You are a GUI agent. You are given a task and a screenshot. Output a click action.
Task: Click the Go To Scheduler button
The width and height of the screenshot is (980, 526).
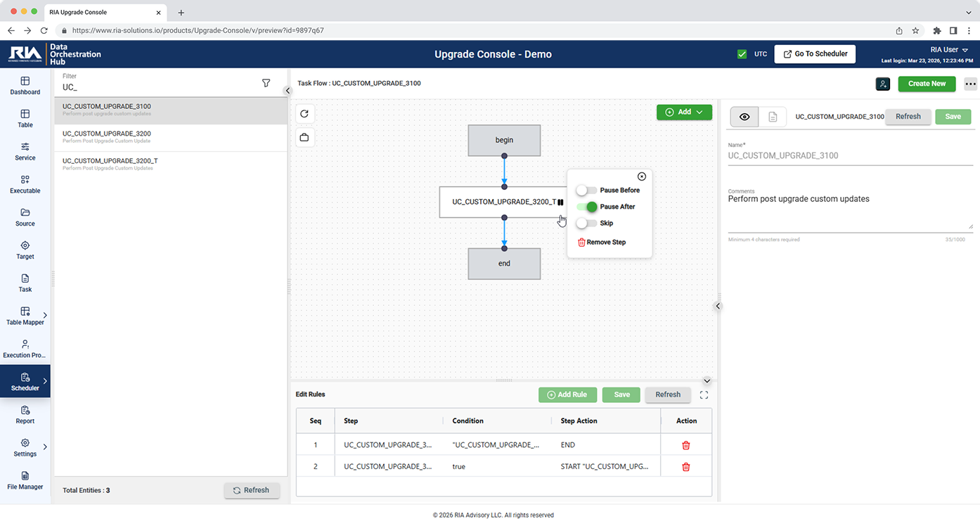[x=815, y=54]
